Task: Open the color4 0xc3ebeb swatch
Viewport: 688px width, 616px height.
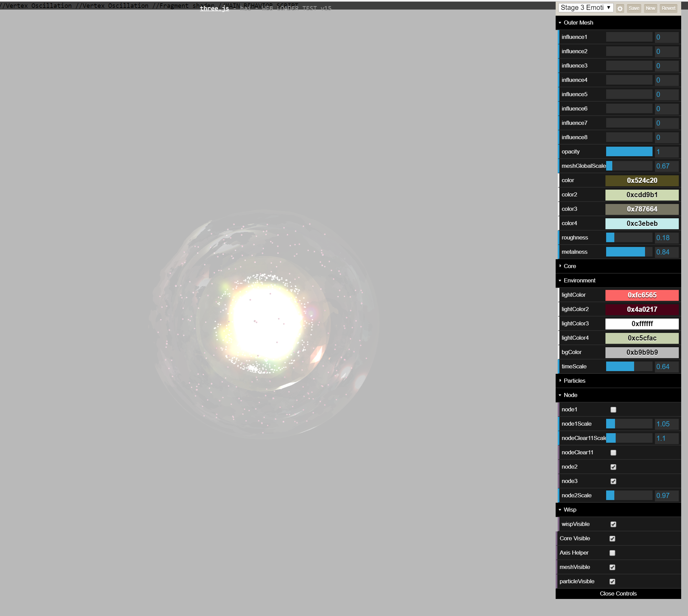Action: coord(642,223)
